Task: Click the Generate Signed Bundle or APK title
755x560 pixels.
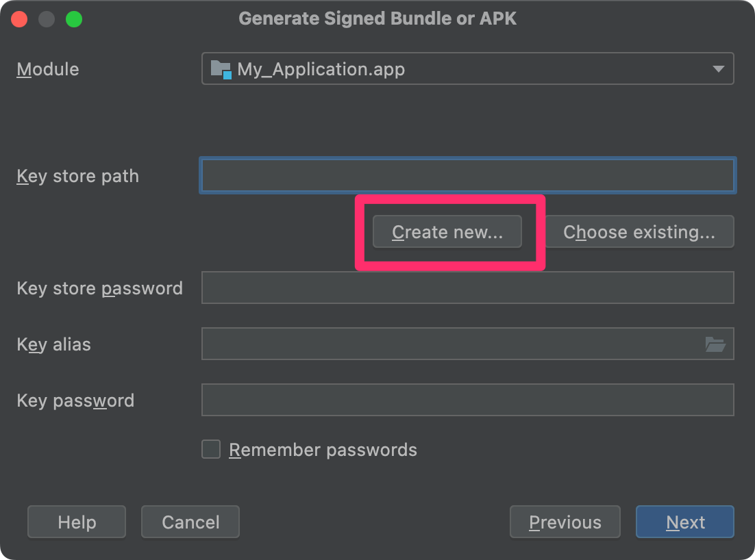Action: [x=377, y=18]
